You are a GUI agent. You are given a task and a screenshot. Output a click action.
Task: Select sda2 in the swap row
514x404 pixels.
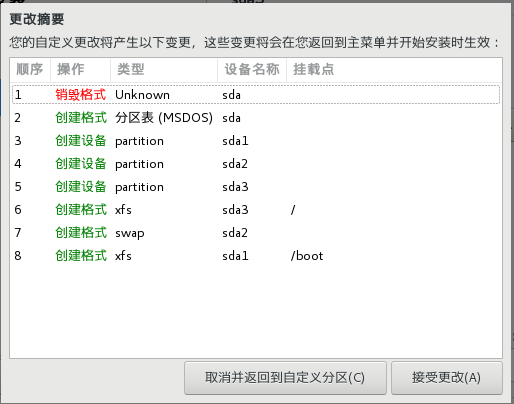coord(235,233)
